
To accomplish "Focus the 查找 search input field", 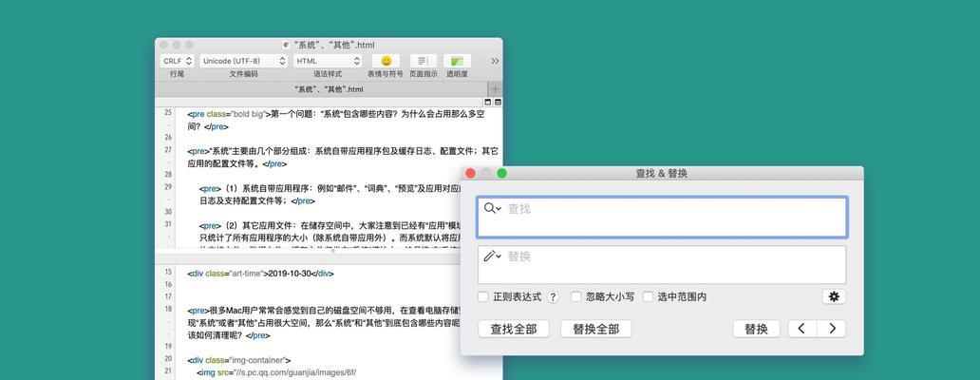I will [662, 217].
